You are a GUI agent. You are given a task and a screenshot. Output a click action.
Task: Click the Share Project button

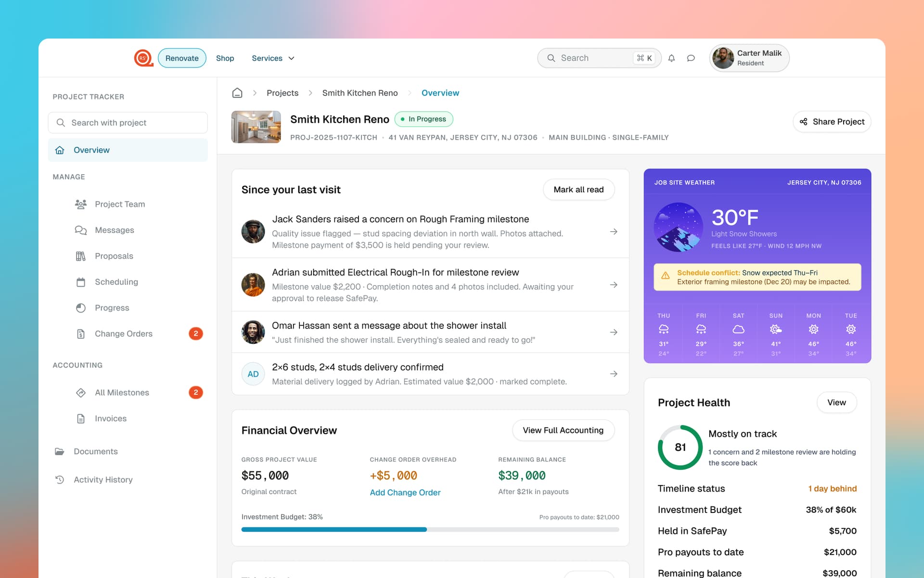point(832,122)
